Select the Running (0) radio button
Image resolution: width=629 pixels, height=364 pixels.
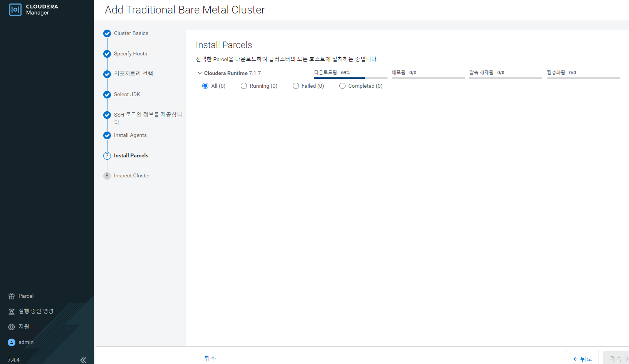[x=244, y=86]
